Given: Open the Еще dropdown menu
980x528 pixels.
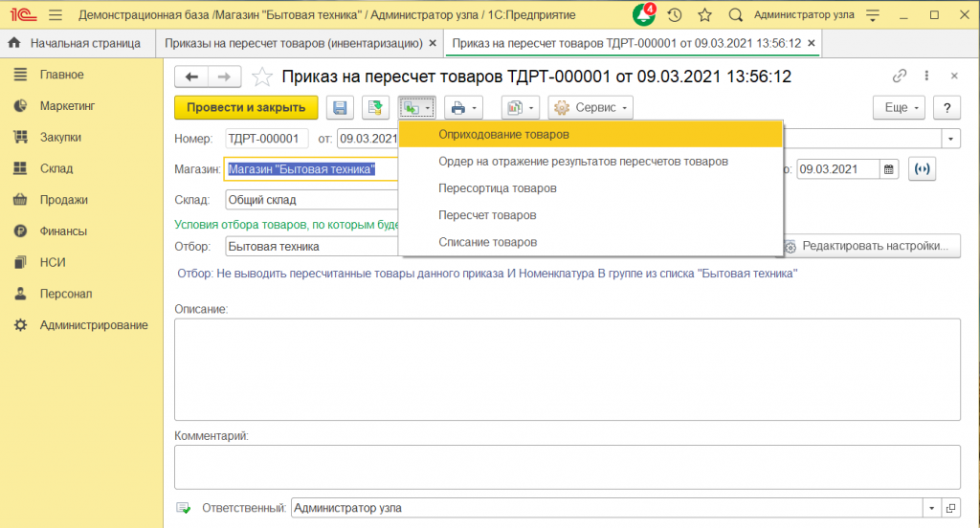Looking at the screenshot, I should [900, 107].
